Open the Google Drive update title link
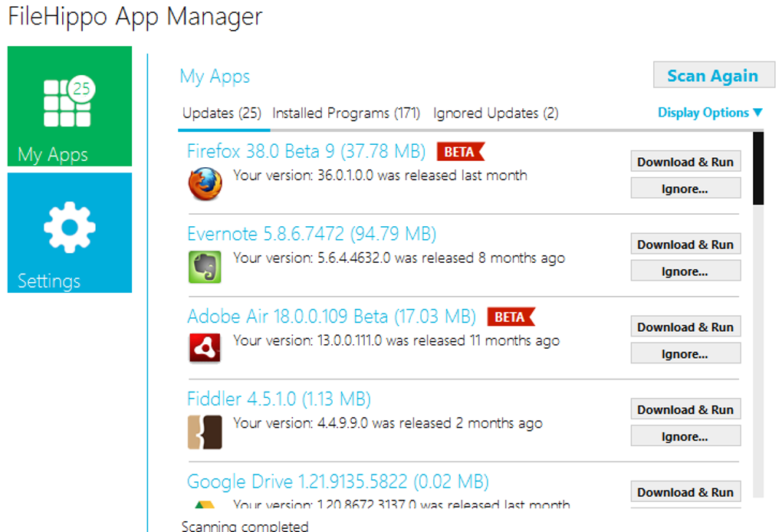This screenshot has width=782, height=532. [337, 482]
